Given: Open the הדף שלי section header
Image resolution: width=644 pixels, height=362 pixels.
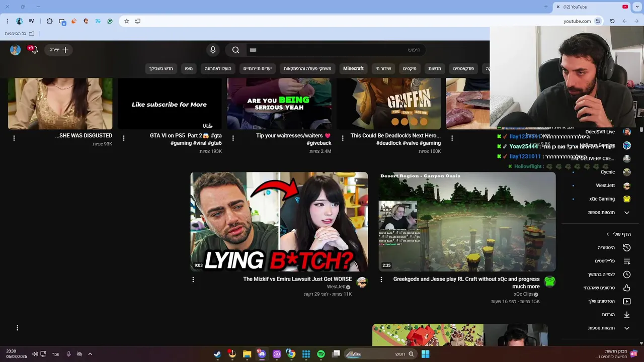Looking at the screenshot, I should [x=618, y=234].
